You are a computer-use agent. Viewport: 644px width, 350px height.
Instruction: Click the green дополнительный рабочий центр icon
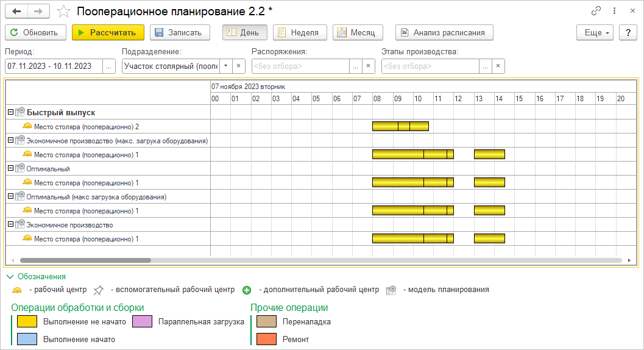coord(247,290)
